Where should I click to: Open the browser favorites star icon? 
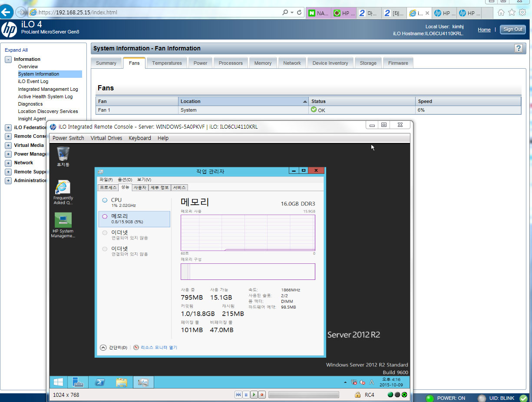coord(512,13)
